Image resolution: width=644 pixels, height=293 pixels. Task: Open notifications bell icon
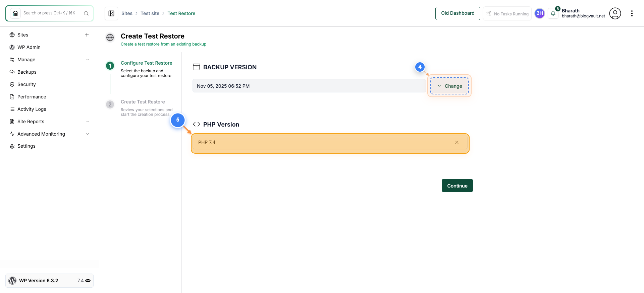click(x=553, y=13)
